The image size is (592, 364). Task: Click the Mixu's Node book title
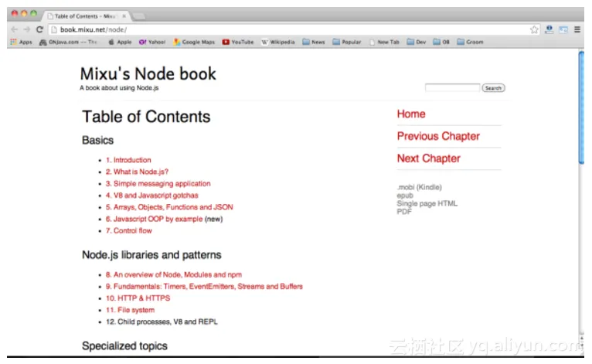click(x=148, y=73)
